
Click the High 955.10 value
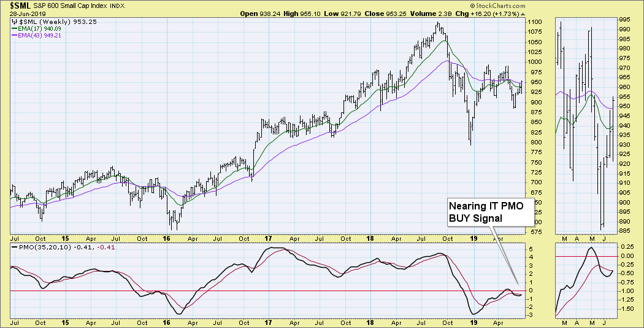pos(302,14)
